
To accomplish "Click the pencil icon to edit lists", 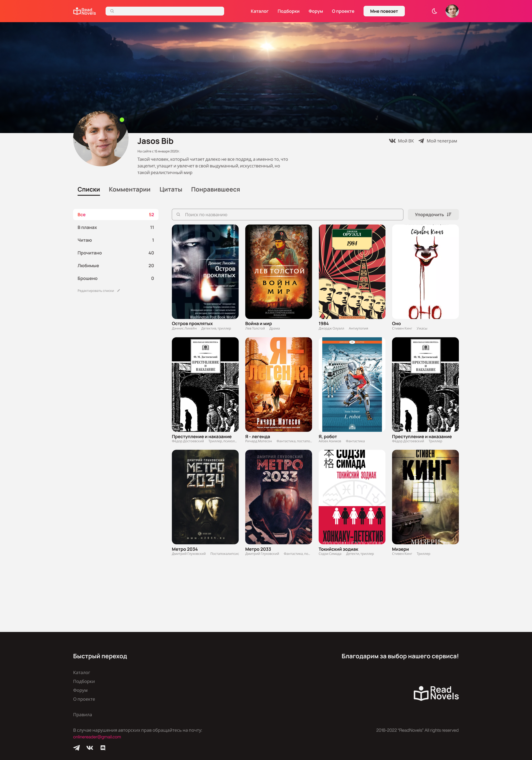I will tap(118, 291).
